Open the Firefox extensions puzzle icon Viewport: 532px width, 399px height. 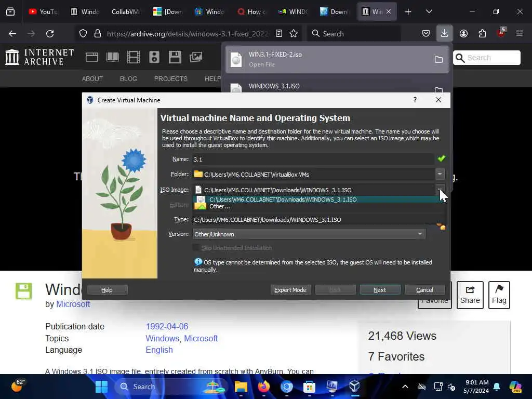(482, 33)
